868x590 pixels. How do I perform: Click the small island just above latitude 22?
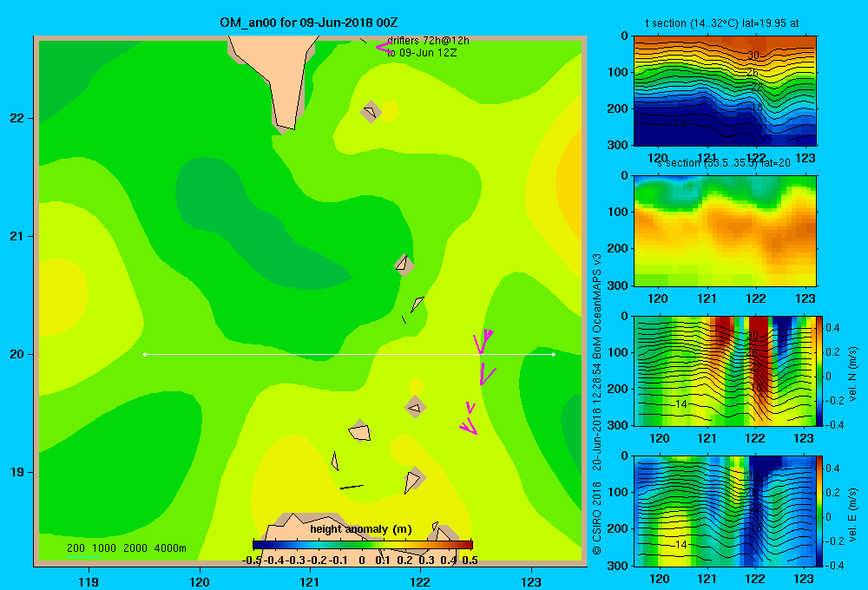coord(371,112)
